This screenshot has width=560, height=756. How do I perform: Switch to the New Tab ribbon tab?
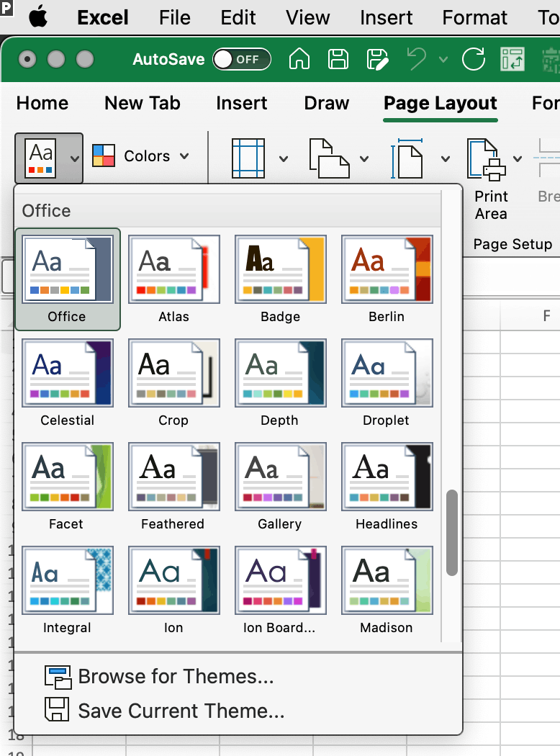[143, 103]
